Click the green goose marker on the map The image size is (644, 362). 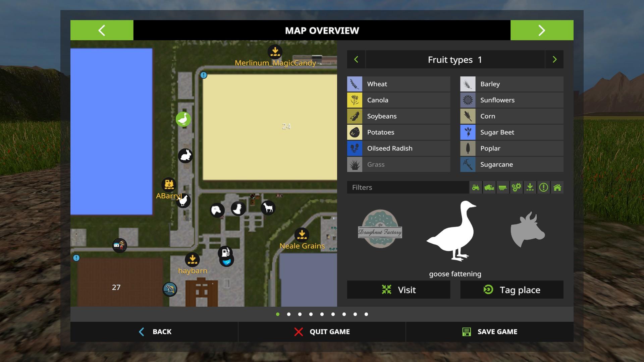[x=183, y=119]
